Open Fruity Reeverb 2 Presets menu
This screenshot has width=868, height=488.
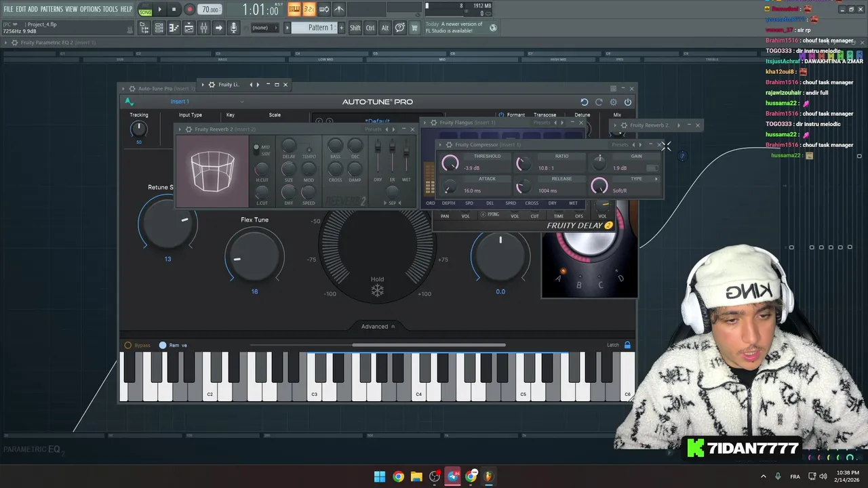click(373, 129)
